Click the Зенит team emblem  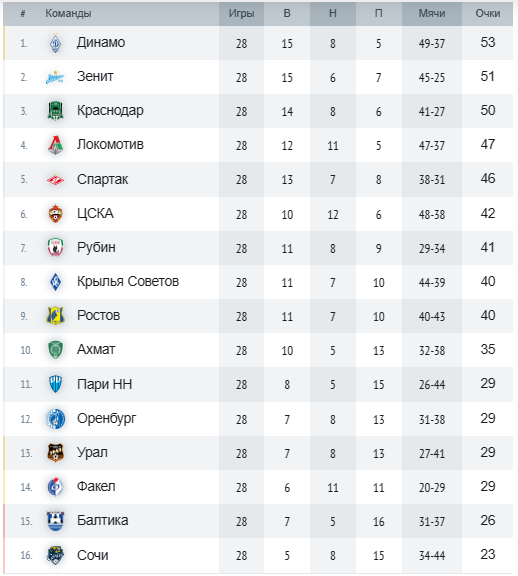(x=55, y=78)
